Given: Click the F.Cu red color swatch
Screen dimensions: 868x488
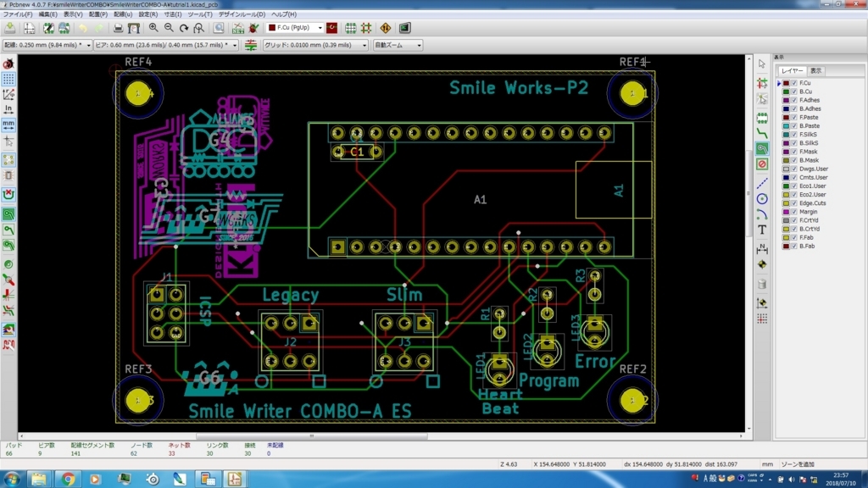Looking at the screenshot, I should [786, 83].
